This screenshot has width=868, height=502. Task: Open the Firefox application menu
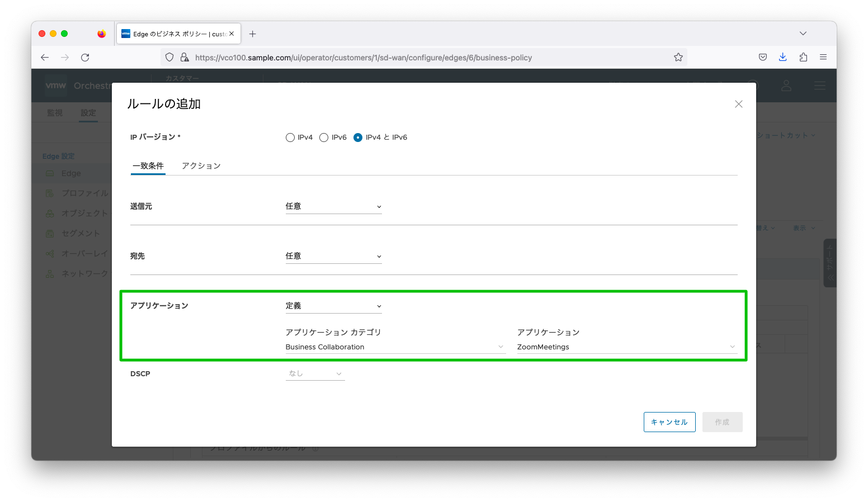(x=823, y=58)
